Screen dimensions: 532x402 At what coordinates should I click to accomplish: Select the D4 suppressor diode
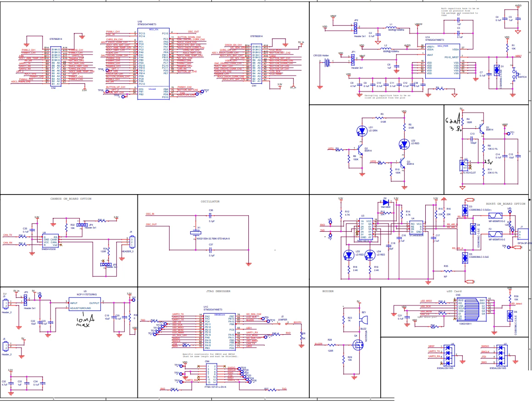click(473, 228)
